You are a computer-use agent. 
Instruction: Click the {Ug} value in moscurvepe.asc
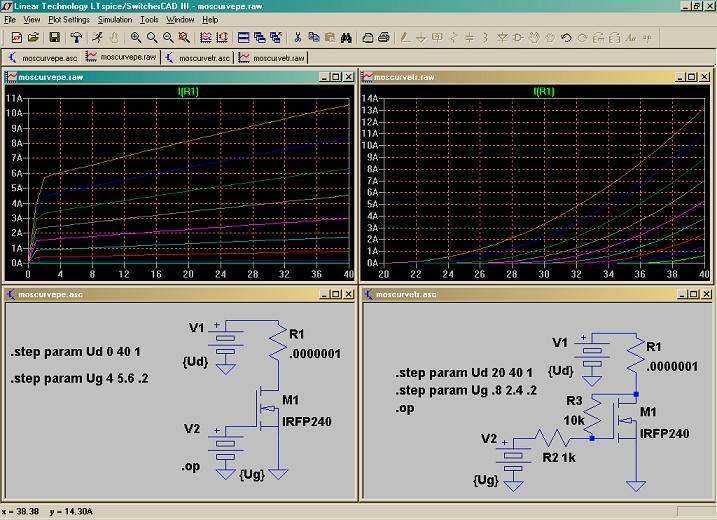click(x=252, y=474)
